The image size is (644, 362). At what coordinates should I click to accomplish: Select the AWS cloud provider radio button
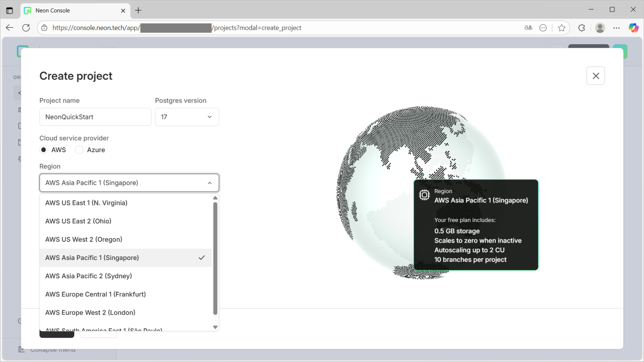43,150
